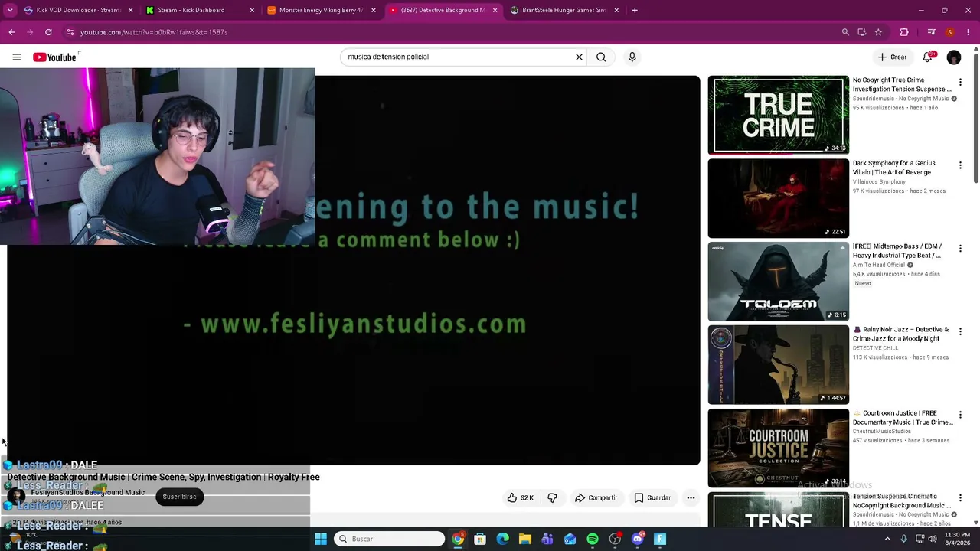This screenshot has height=551, width=980.
Task: Play the Rainy Noir Jazz saxophone thumbnail
Action: (x=779, y=365)
